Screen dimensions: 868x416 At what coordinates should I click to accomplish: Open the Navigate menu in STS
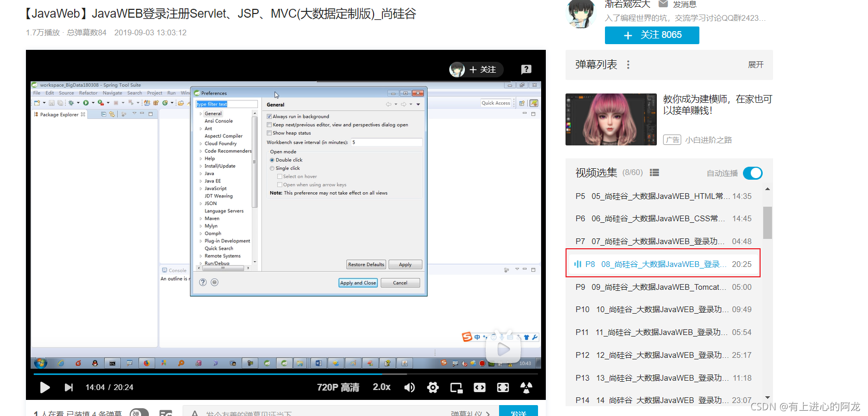113,93
